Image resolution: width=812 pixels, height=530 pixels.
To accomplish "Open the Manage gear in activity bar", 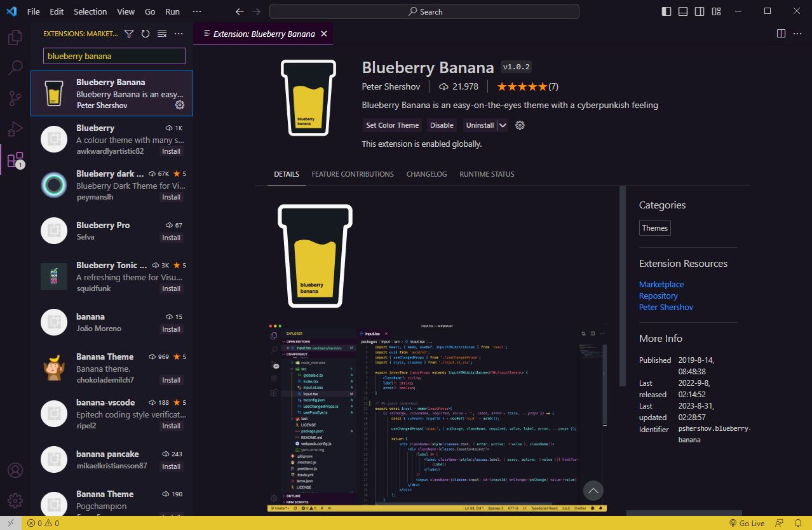I will point(15,501).
